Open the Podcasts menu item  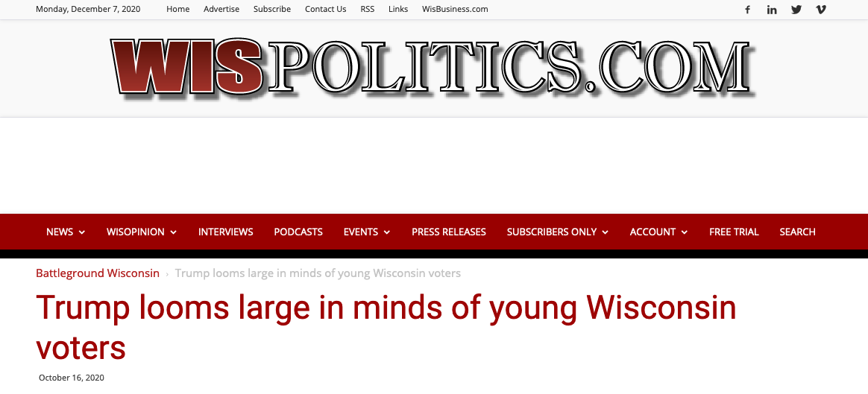coord(298,232)
